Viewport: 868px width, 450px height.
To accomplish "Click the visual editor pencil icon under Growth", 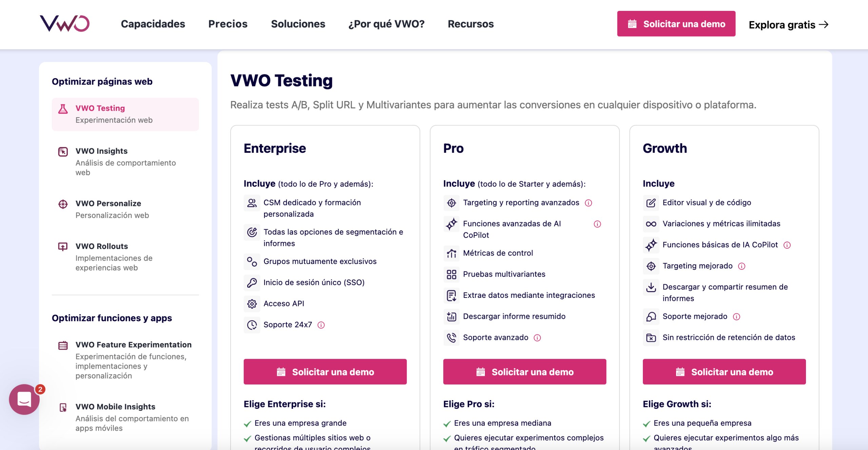I will (651, 203).
